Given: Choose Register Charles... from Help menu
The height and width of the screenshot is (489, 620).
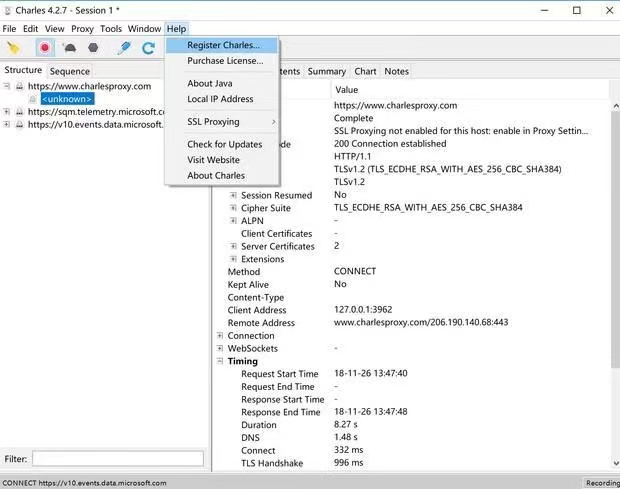Looking at the screenshot, I should (x=223, y=45).
